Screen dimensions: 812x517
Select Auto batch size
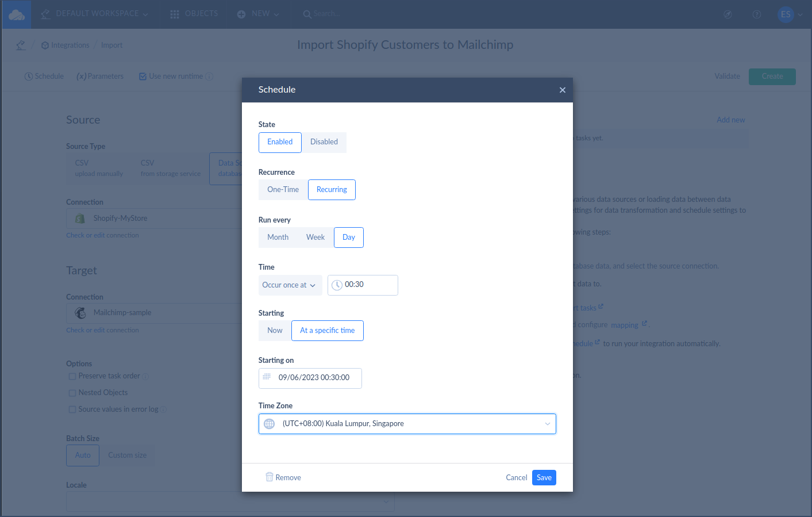83,455
